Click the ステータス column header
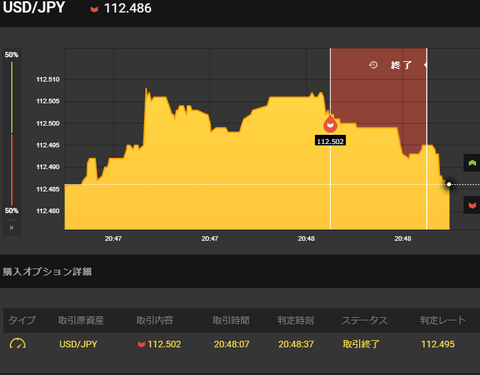The height and width of the screenshot is (375, 480). tap(365, 320)
